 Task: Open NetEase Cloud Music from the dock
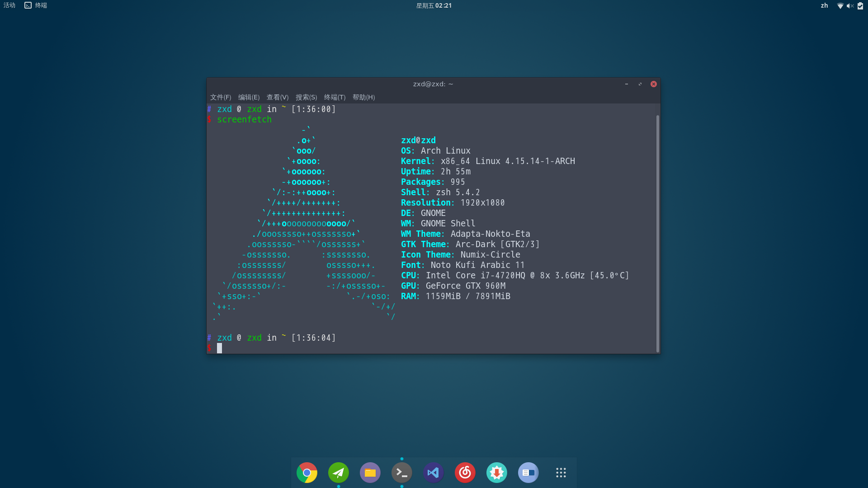pos(465,473)
